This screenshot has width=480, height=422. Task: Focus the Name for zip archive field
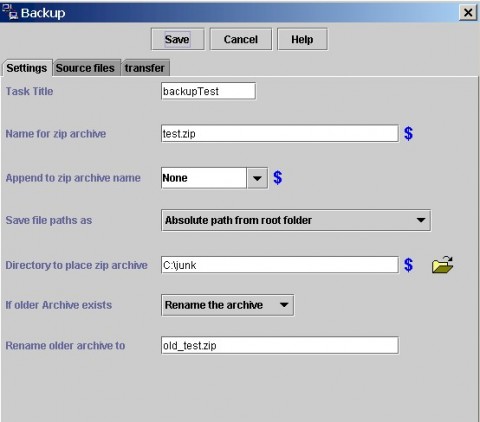(280, 134)
